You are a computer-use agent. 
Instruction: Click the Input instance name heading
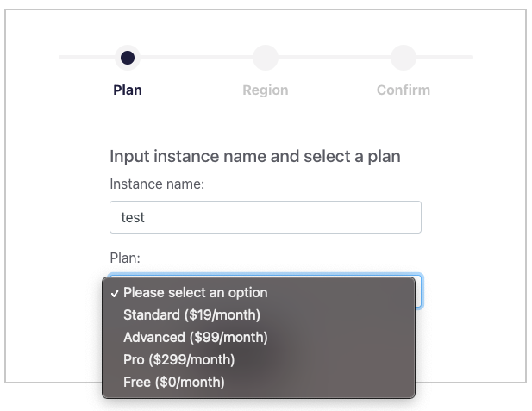[x=255, y=157]
